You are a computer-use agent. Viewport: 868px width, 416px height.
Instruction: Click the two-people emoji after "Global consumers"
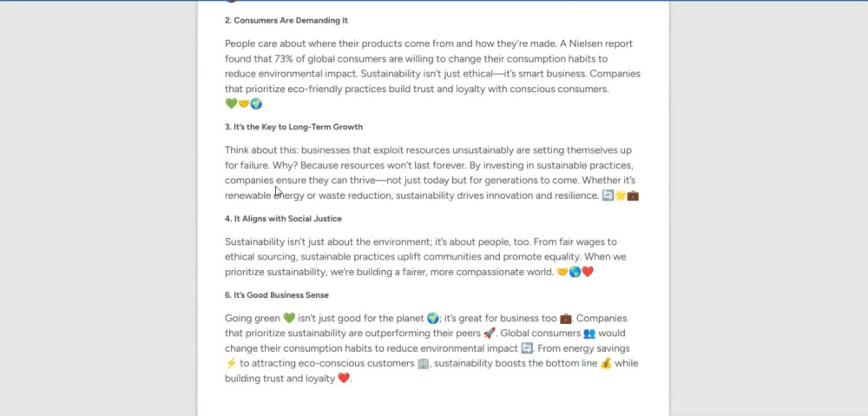coord(589,333)
